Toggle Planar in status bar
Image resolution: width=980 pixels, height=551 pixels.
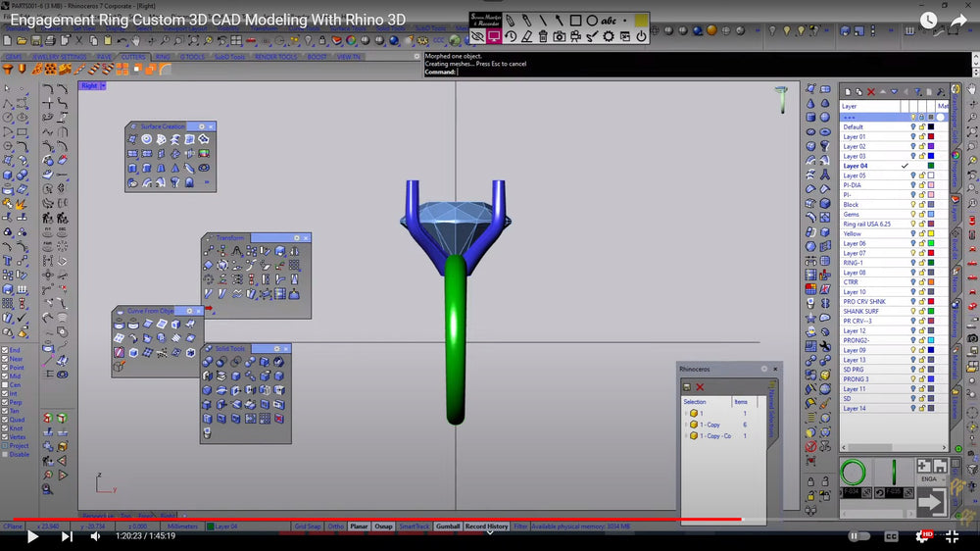coord(359,526)
